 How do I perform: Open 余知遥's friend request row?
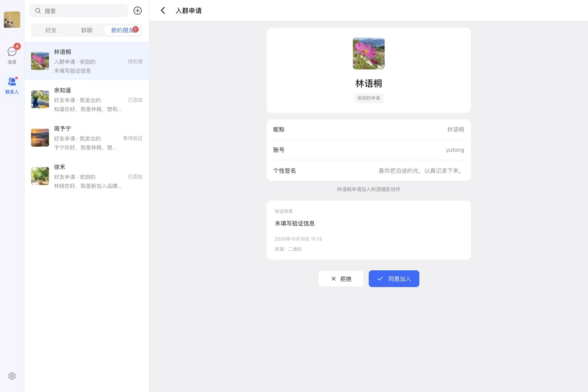click(87, 99)
